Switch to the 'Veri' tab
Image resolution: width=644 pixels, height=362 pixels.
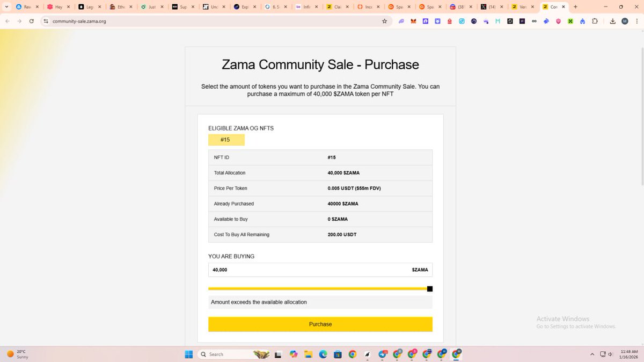tap(522, 7)
